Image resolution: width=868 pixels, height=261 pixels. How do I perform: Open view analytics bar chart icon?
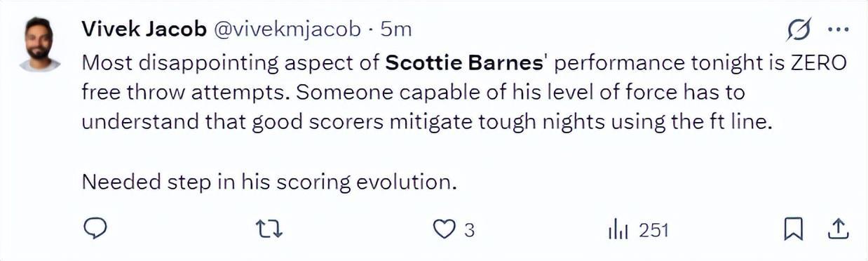coord(617,229)
